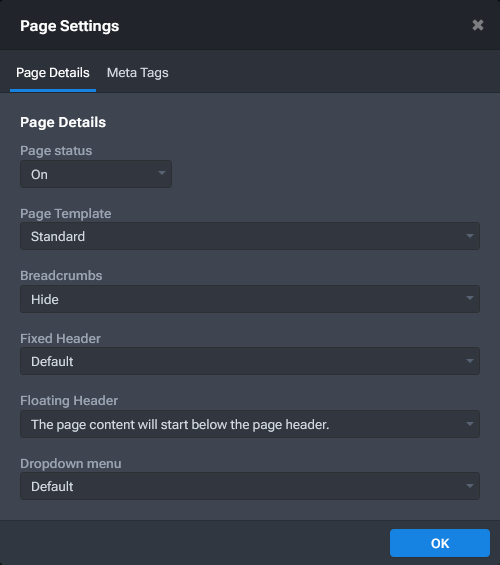Click the Page Template label
This screenshot has height=565, width=500.
(x=66, y=213)
